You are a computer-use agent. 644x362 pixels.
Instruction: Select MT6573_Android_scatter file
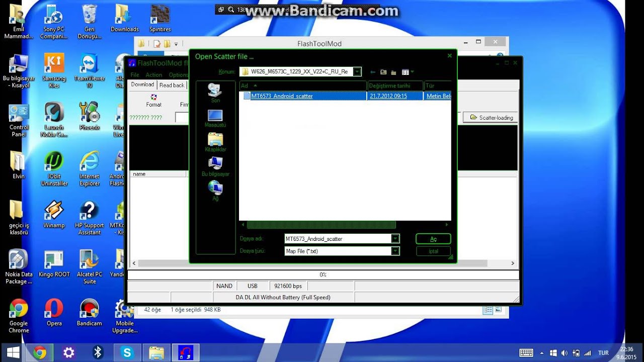coord(282,96)
